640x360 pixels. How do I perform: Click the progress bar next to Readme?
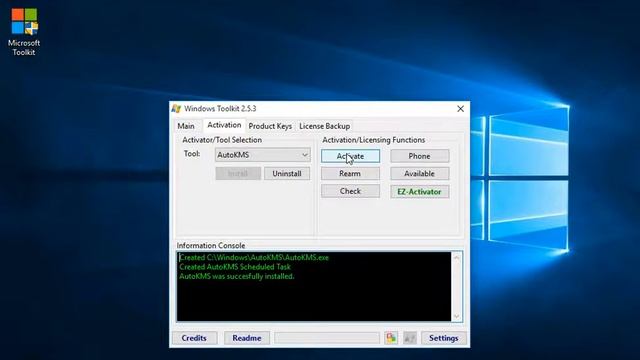click(x=327, y=338)
